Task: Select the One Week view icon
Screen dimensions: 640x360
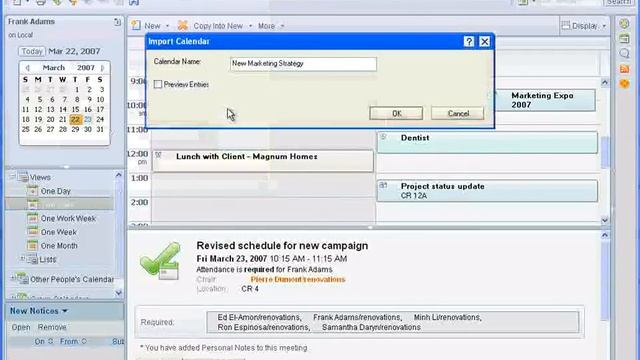Action: pyautogui.click(x=32, y=231)
